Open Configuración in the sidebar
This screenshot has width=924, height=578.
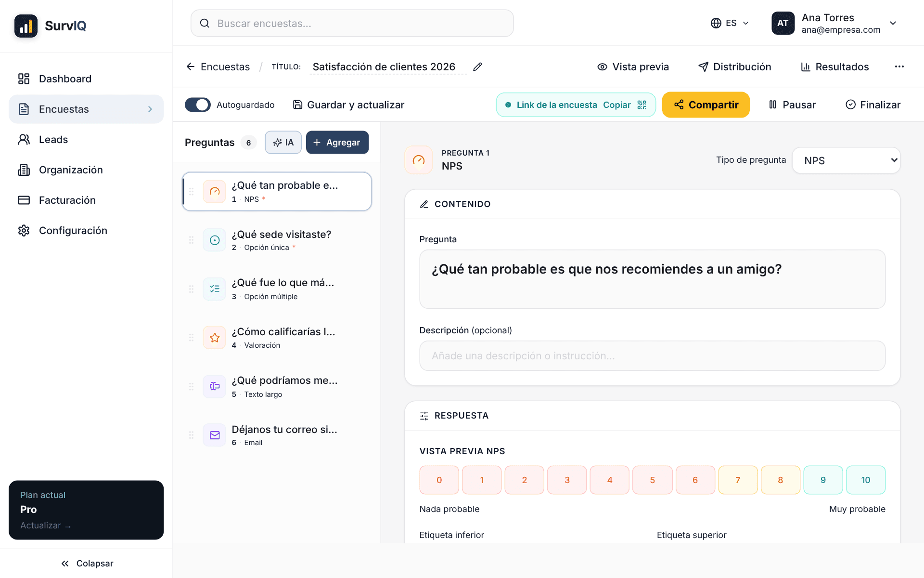[x=86, y=231]
